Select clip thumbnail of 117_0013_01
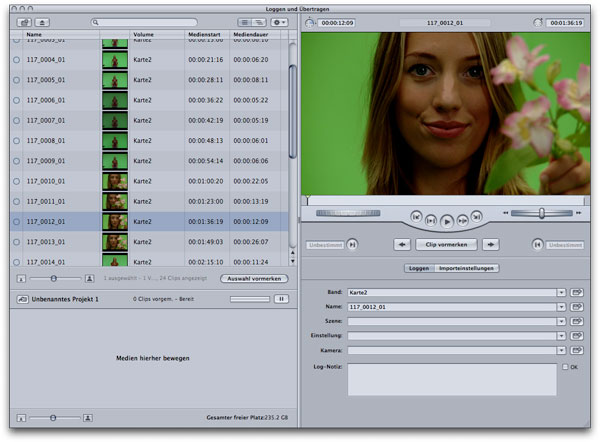The image size is (600, 442). coord(115,242)
